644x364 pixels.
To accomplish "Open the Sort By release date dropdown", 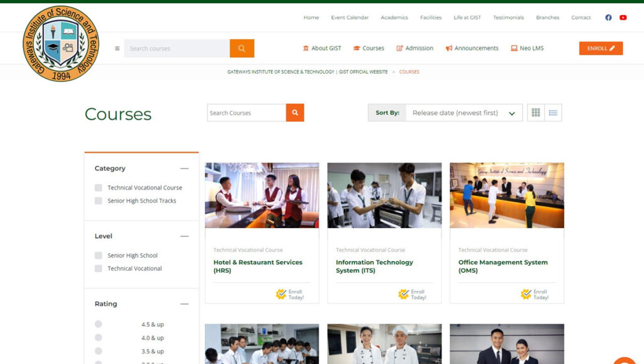I will click(x=464, y=113).
